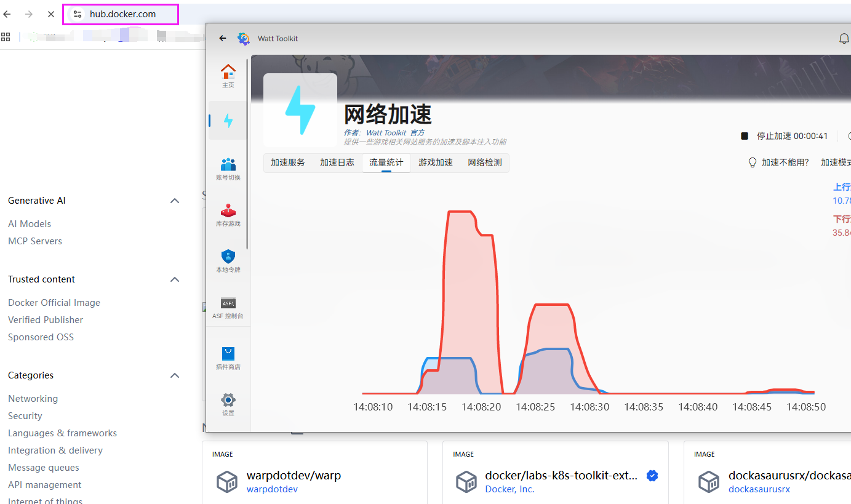The image size is (851, 504).
Task: Click the cube icon of docker/labs-k8s-toolkit card
Action: point(468,482)
